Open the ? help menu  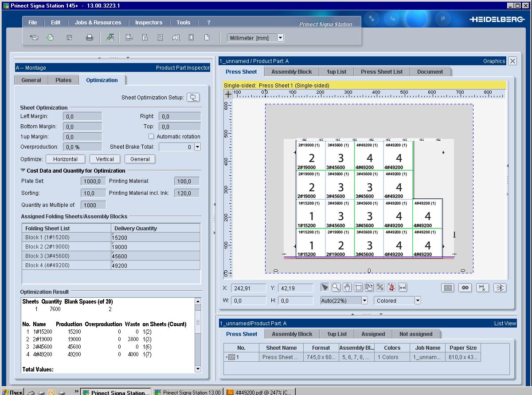pyautogui.click(x=209, y=23)
